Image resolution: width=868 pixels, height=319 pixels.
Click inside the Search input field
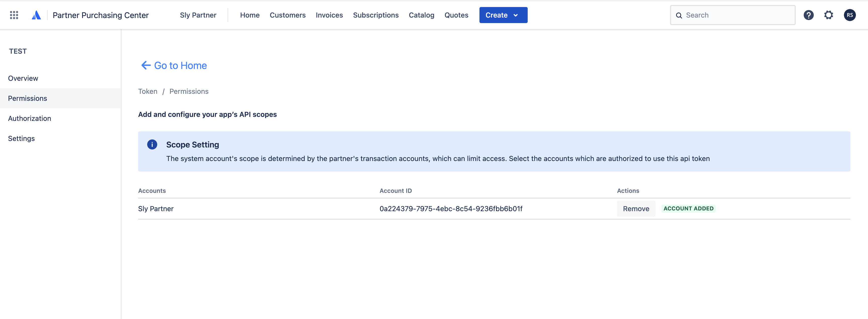pos(724,15)
